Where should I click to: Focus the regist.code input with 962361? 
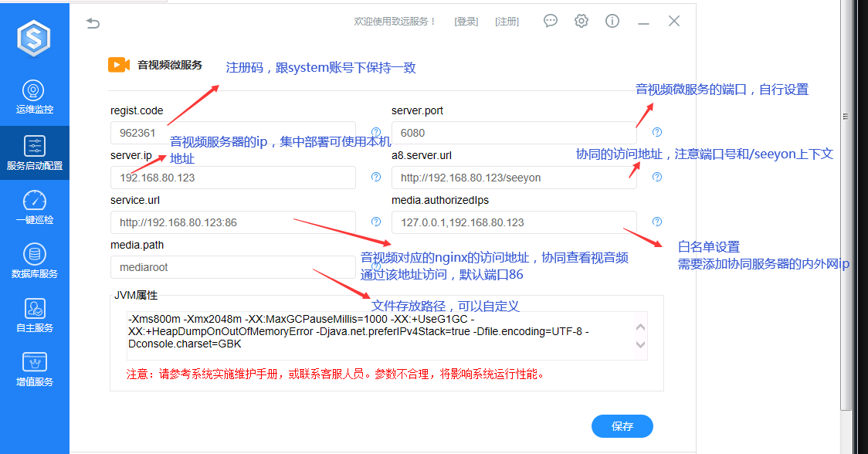pos(233,133)
